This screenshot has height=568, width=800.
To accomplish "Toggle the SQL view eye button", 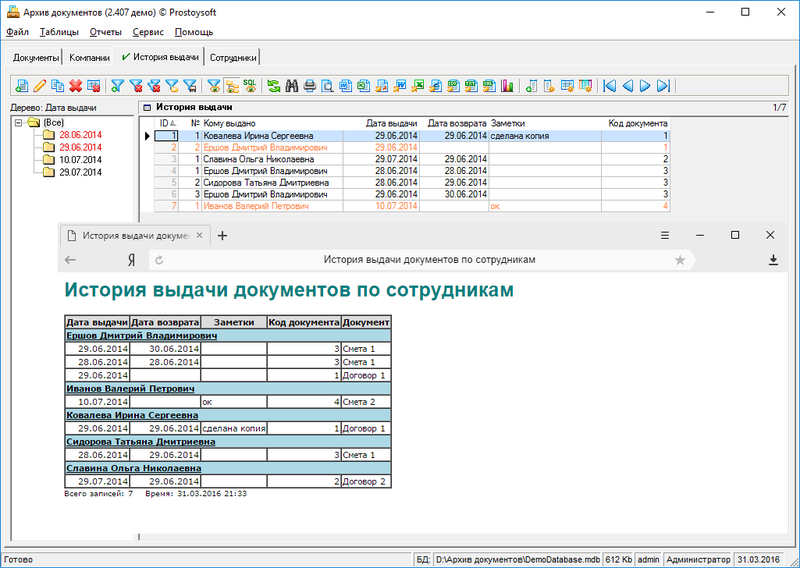I will click(250, 86).
